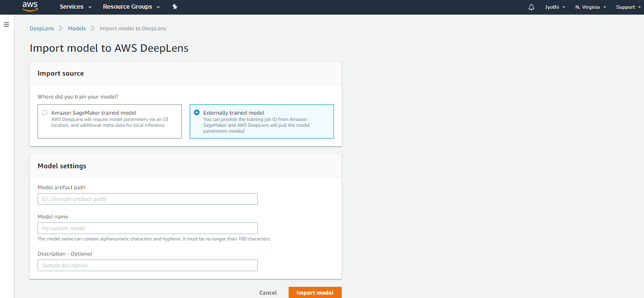Focus the Description optional field
The width and height of the screenshot is (644, 298).
[148, 265]
